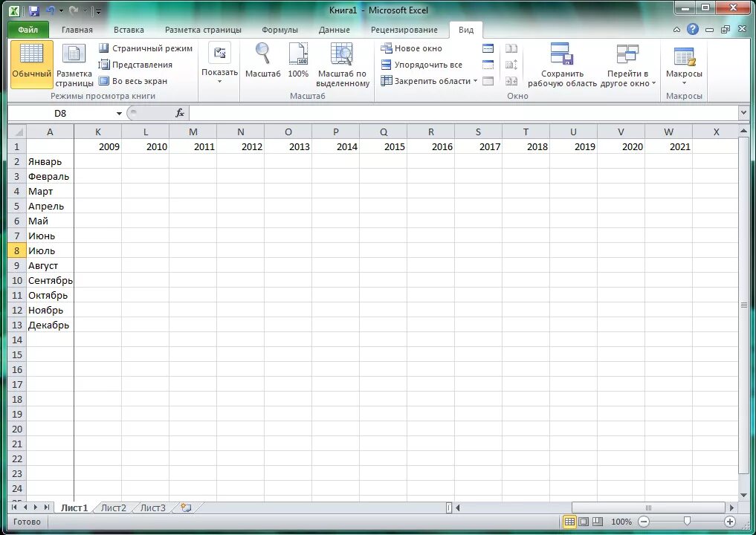Screen dimensions: 756x535
Task: Click Save icon in Quick Access Toolbar
Action: pos(33,10)
